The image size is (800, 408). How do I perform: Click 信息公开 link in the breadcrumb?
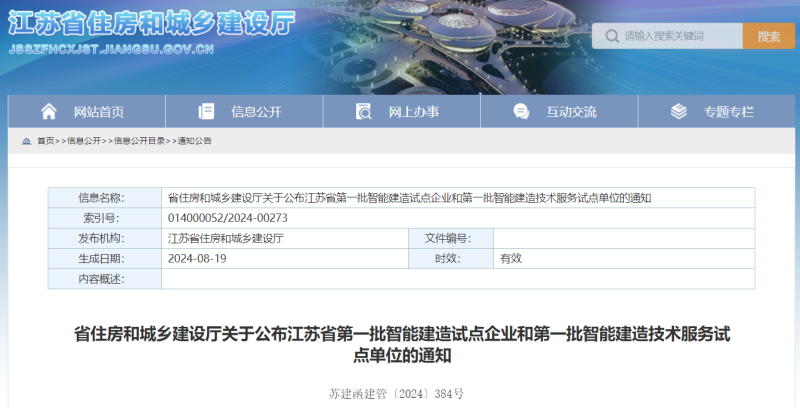(x=84, y=141)
